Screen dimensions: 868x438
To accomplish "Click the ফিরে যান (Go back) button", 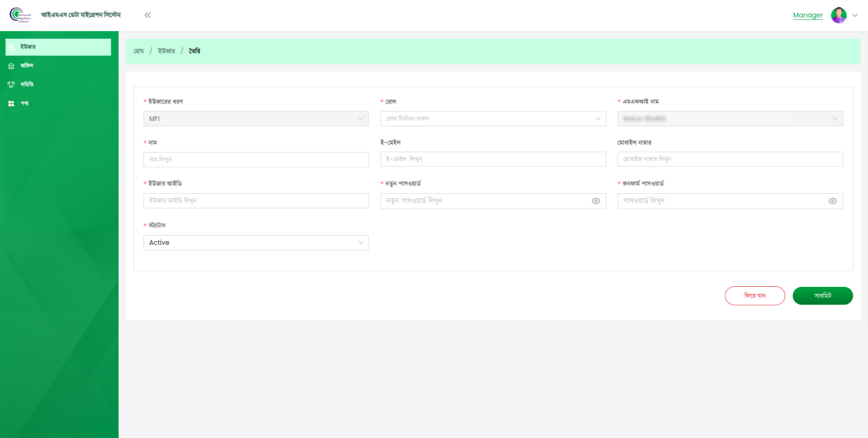I will 755,295.
